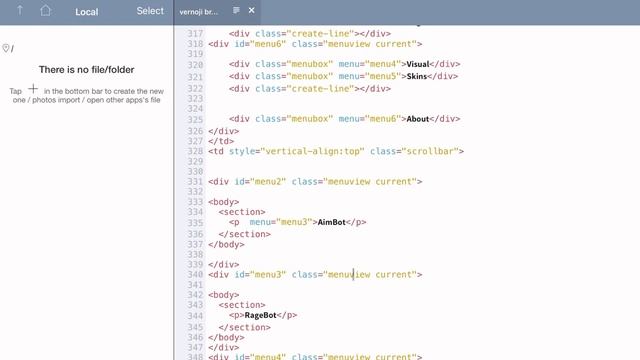Image resolution: width=640 pixels, height=360 pixels.
Task: Click the body tag on line 333
Action: (224, 202)
